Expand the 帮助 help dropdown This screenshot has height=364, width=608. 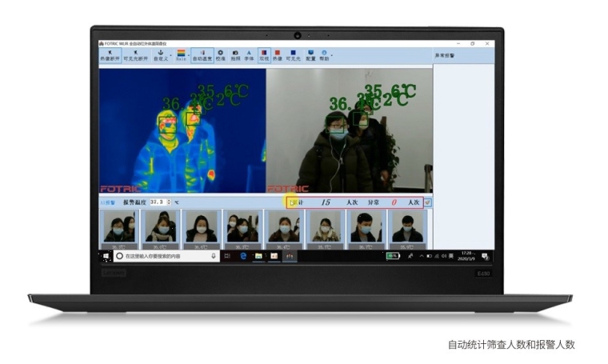coord(331,55)
